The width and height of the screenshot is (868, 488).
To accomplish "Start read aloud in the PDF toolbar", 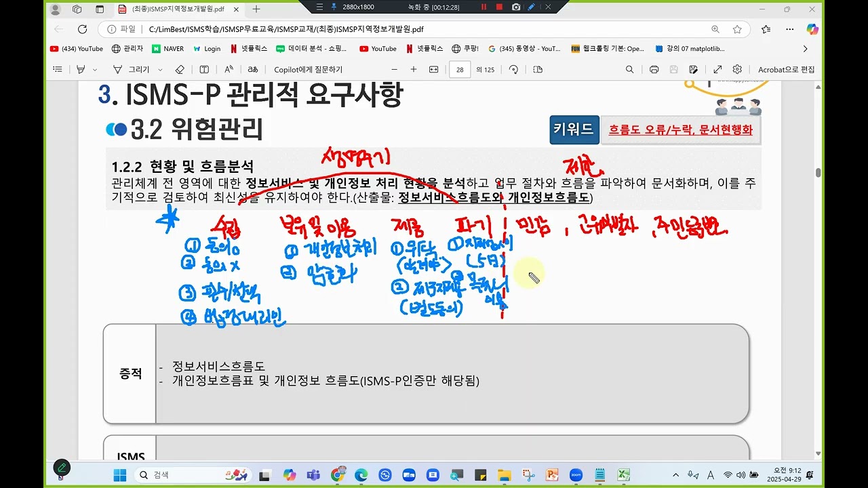I will [x=229, y=69].
